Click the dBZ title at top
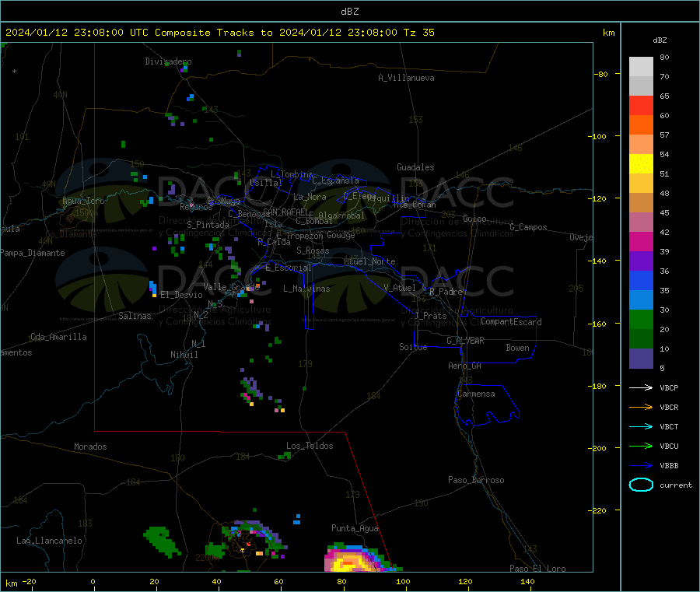700x592 pixels. [x=349, y=12]
